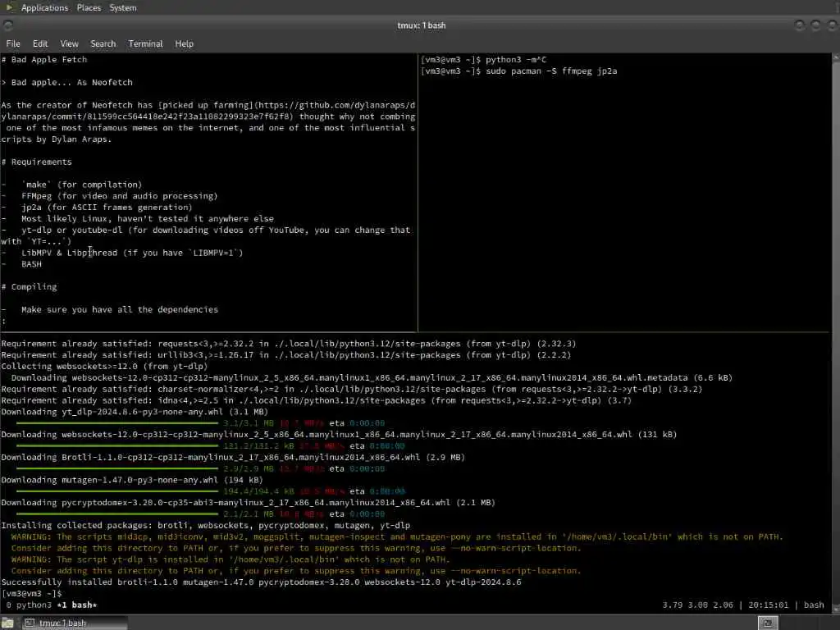Viewport: 840px width, 630px height.
Task: Click the '0 python3' tmux window entry
Action: coord(29,605)
